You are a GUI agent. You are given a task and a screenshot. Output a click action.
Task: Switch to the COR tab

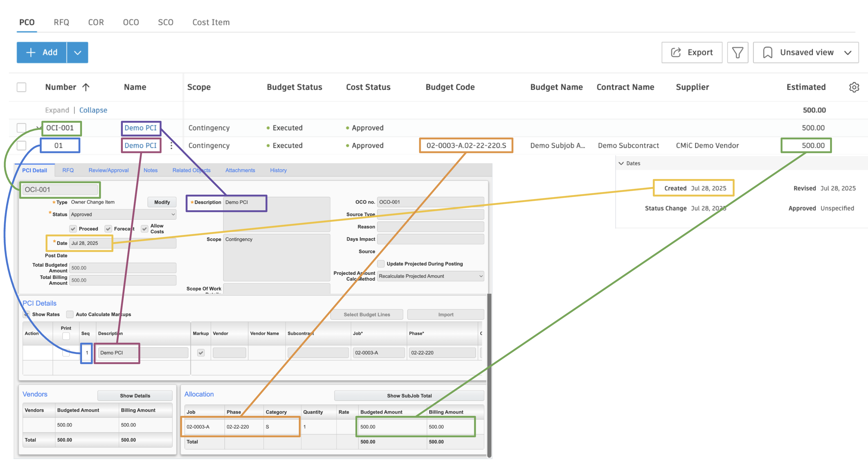pos(96,22)
